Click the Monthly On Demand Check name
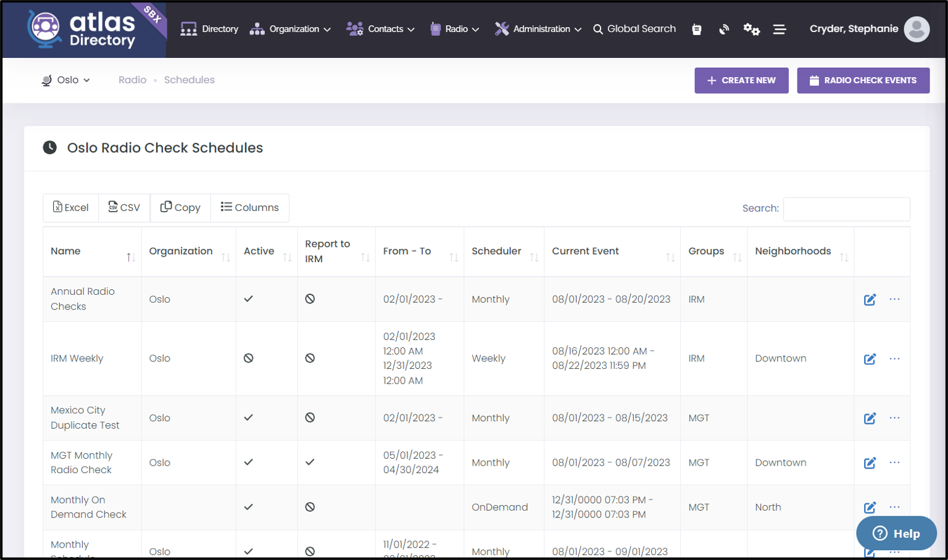 tap(88, 507)
